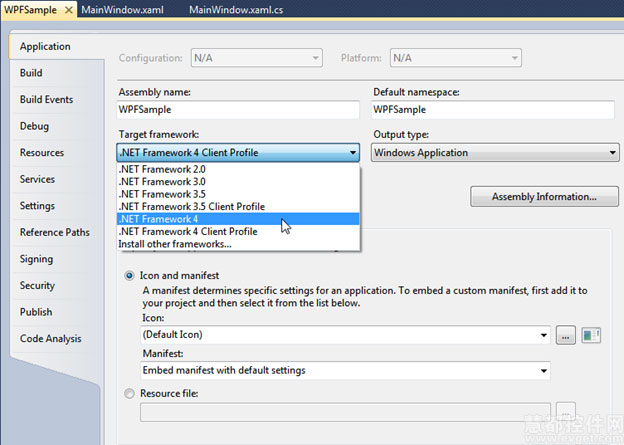The height and width of the screenshot is (445, 624).
Task: Go to Reference Paths page
Action: pyautogui.click(x=55, y=232)
